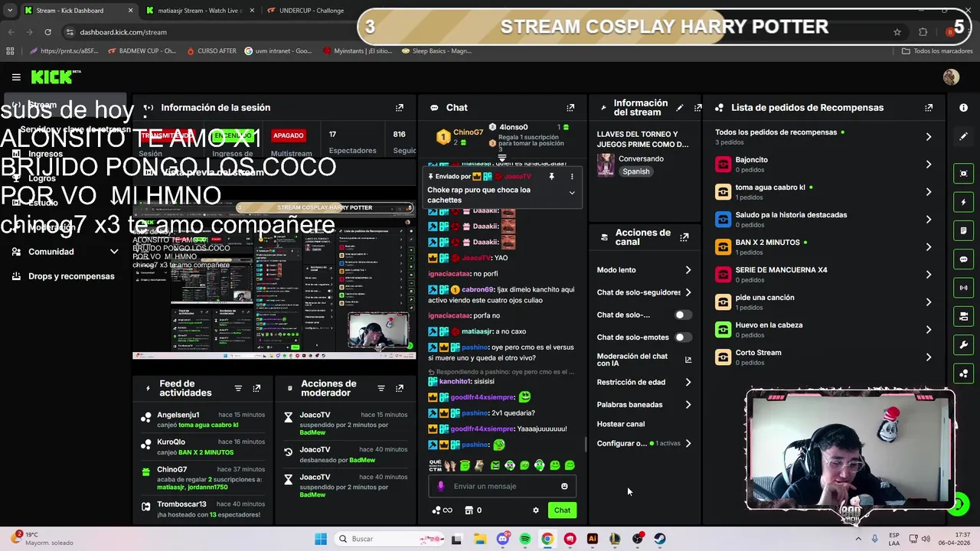Click the pencil edit-layout icon in right sidebar
980x551 pixels.
click(963, 136)
